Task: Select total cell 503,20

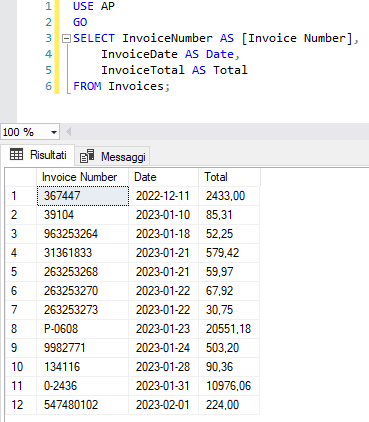Action: click(229, 348)
